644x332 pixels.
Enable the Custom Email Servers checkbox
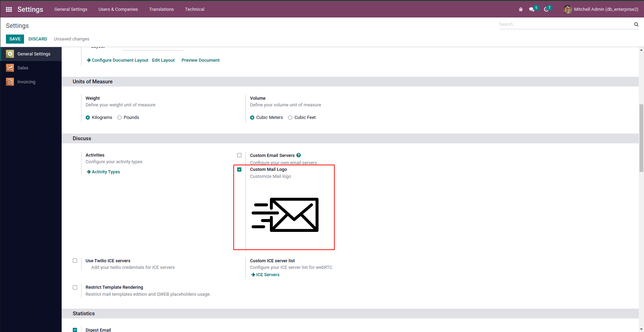point(239,155)
